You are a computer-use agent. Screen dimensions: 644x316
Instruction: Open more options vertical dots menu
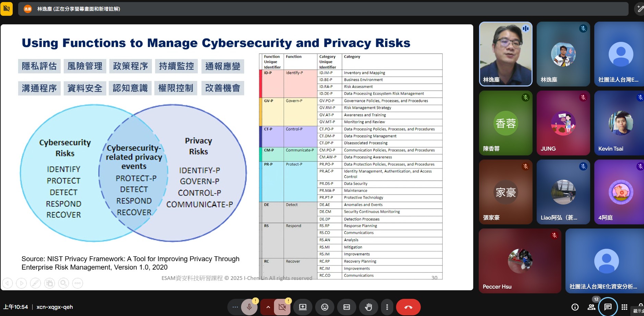point(387,307)
